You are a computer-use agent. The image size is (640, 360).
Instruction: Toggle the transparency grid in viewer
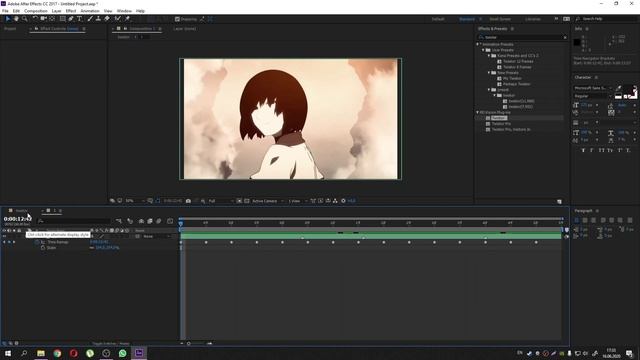pos(247,201)
